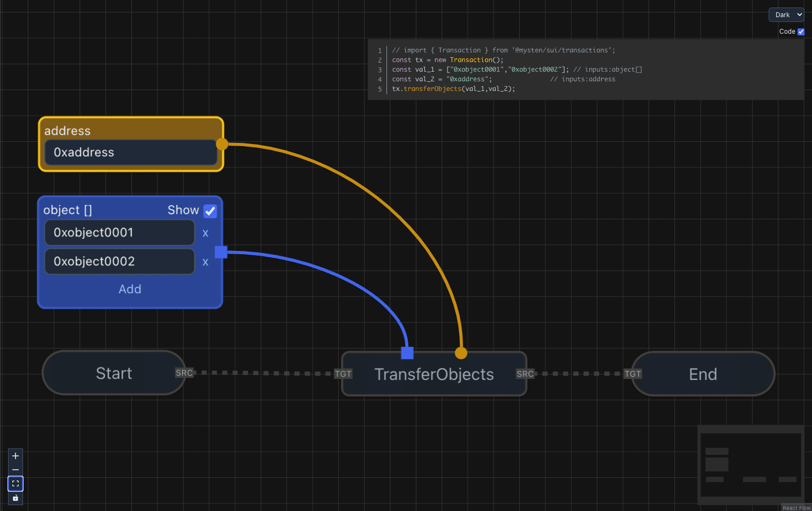This screenshot has height=511, width=812.
Task: Fit view using the frame icon
Action: pos(16,484)
